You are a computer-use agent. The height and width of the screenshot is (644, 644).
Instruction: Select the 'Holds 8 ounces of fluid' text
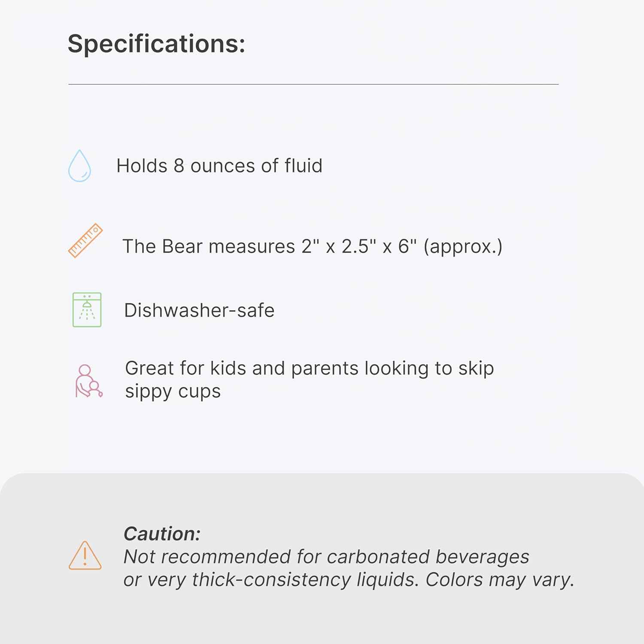tap(219, 166)
